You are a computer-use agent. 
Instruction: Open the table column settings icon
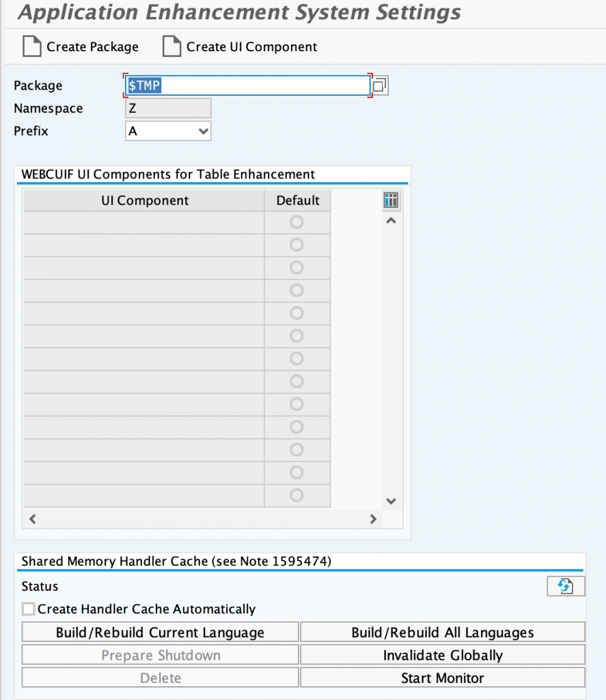(391, 200)
